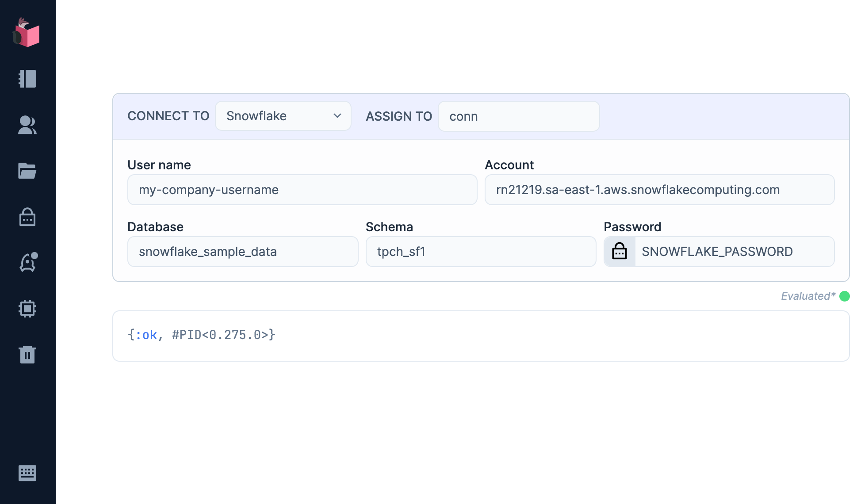Click the User name input field
This screenshot has width=857, height=504.
[x=302, y=190]
